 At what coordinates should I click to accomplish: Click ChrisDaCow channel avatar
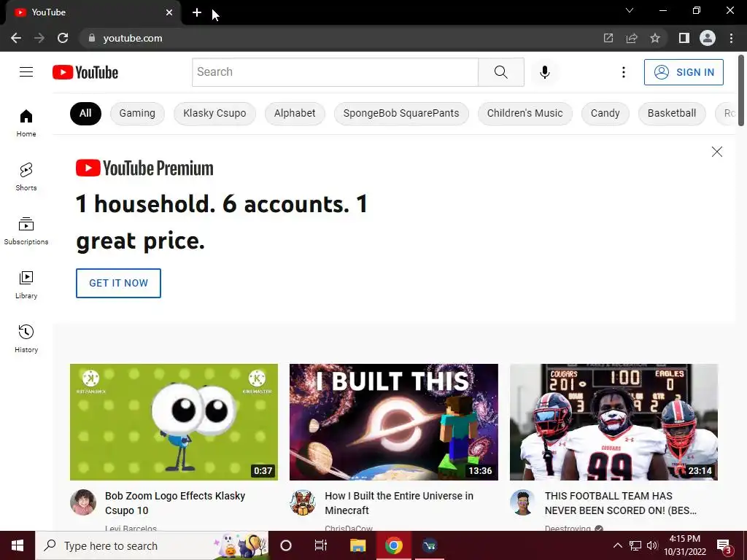pyautogui.click(x=303, y=502)
